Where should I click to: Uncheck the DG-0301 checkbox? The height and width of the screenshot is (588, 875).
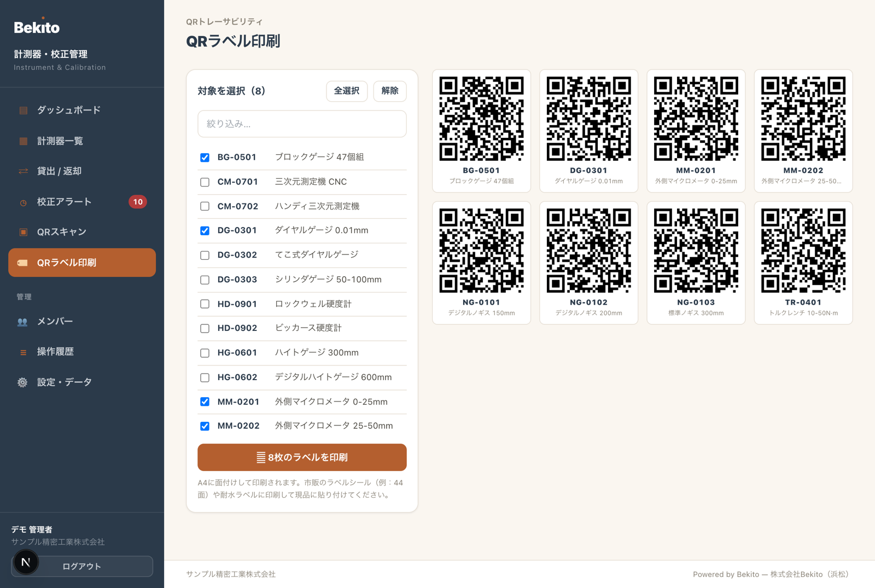pos(205,231)
